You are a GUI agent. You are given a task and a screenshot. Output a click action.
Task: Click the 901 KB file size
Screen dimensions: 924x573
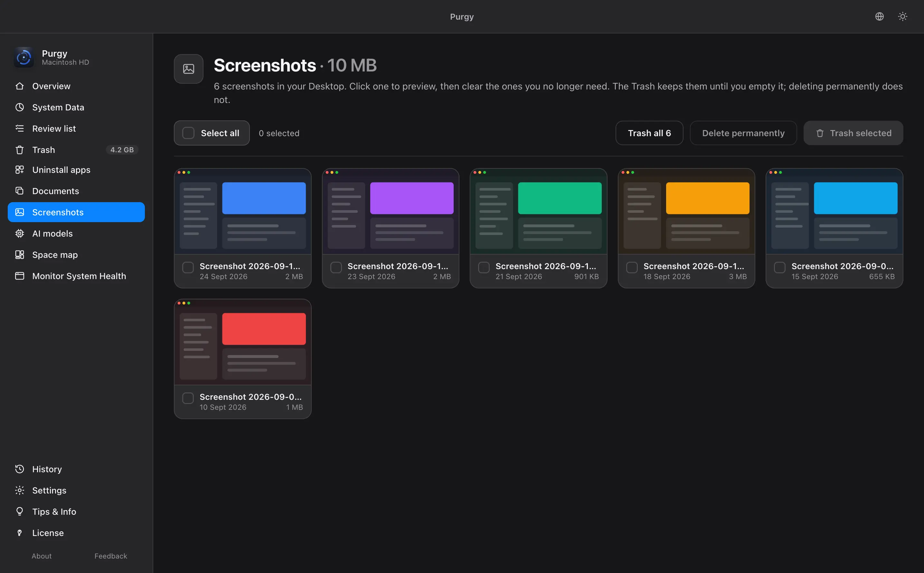pos(586,277)
